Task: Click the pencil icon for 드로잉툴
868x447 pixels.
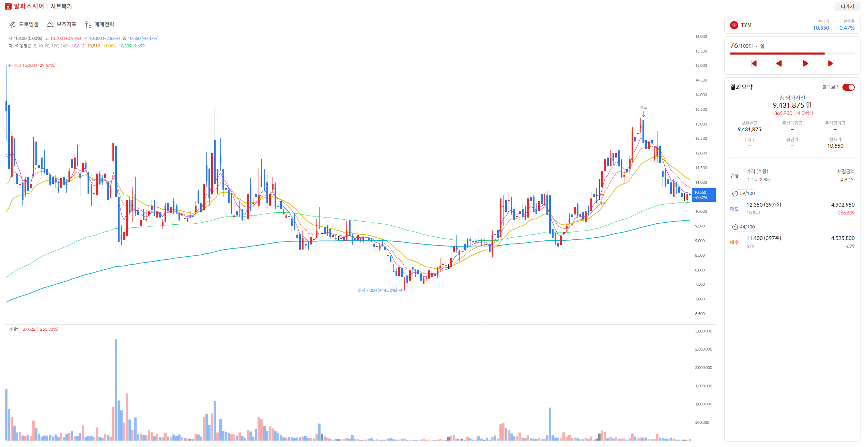Action: coord(13,25)
